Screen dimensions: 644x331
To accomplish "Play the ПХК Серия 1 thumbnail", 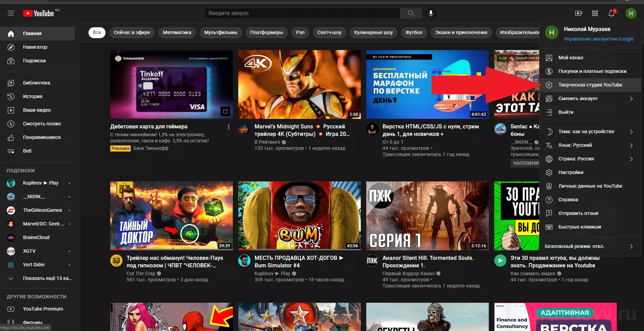I will coord(428,216).
